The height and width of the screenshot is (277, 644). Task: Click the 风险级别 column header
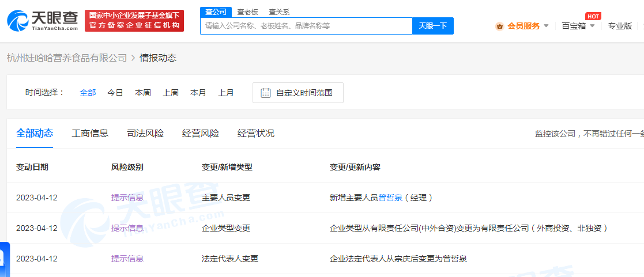(x=127, y=167)
